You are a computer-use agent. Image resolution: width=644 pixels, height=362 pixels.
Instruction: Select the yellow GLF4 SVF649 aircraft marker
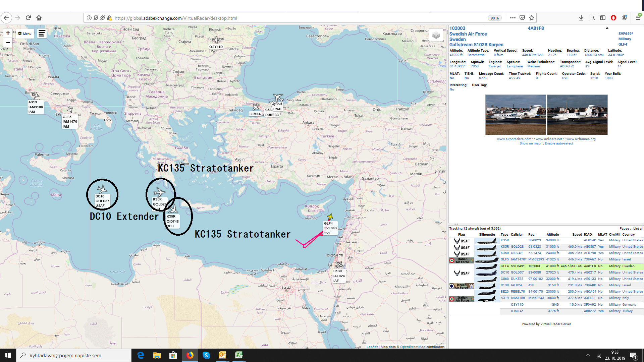point(330,217)
